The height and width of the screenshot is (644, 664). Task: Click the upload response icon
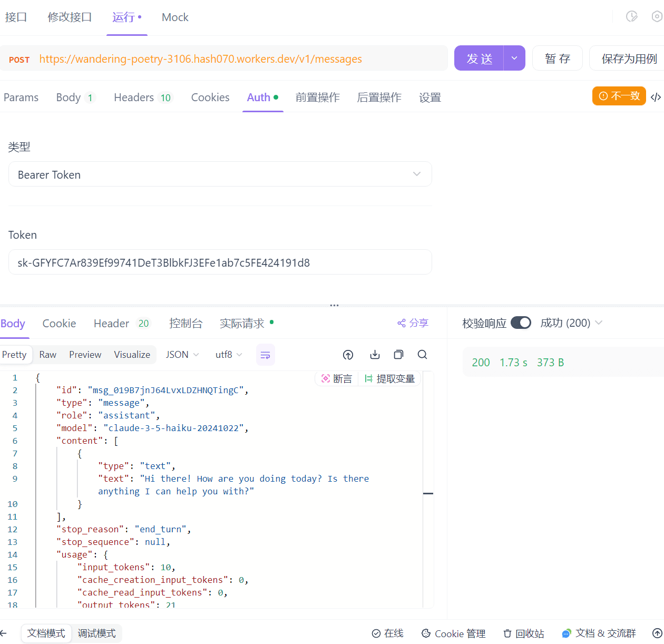(x=348, y=355)
